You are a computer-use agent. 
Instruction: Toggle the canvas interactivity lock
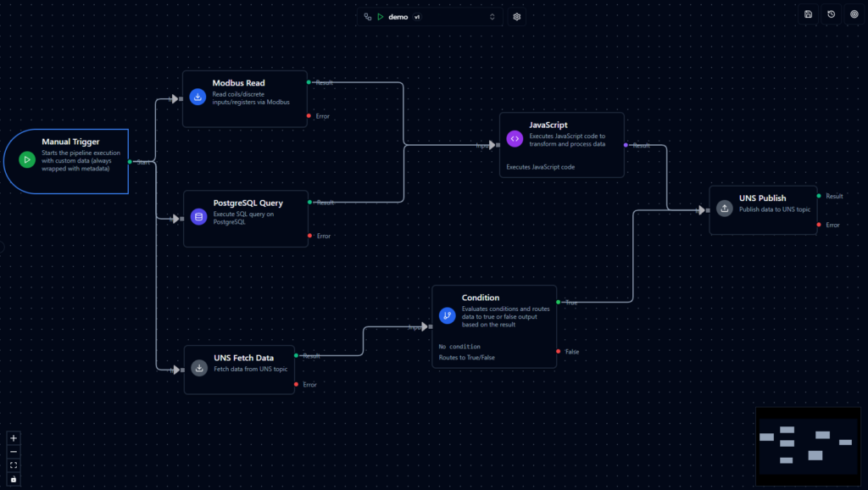click(14, 479)
